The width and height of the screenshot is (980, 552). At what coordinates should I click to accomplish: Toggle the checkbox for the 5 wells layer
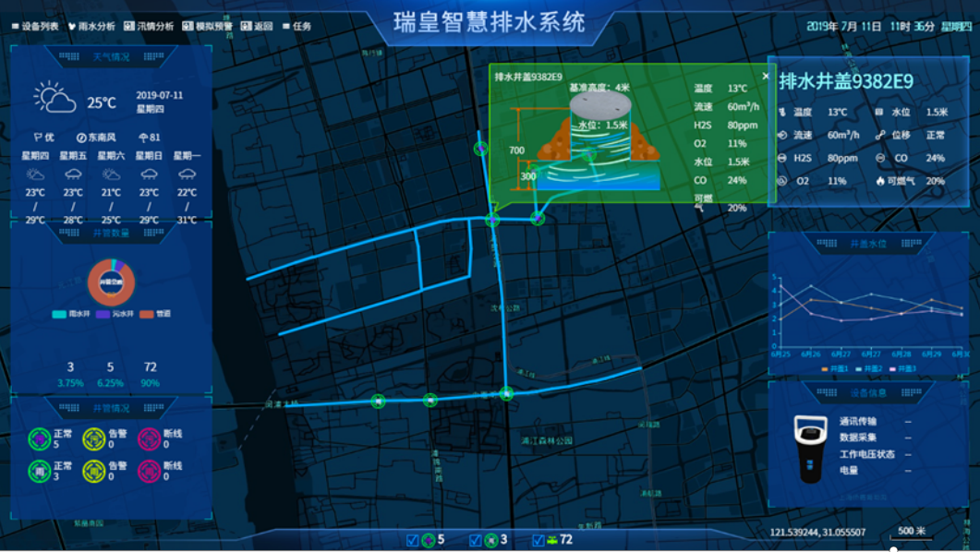[x=412, y=540]
